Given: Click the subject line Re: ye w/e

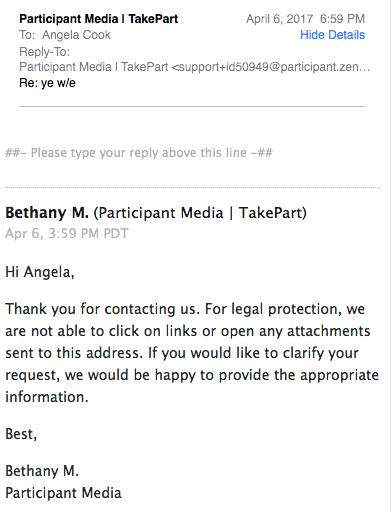Looking at the screenshot, I should pos(47,83).
